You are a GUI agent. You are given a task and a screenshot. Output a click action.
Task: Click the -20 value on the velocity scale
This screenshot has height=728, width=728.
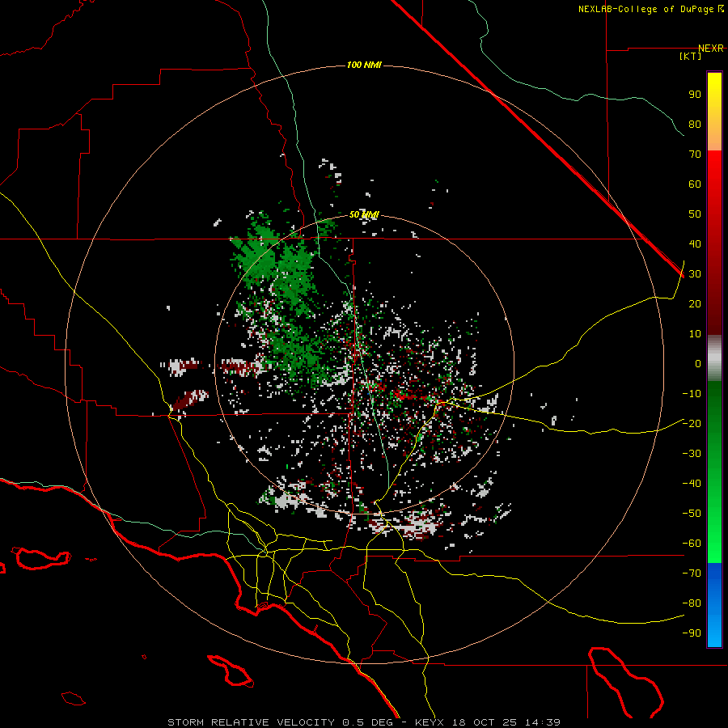click(692, 423)
